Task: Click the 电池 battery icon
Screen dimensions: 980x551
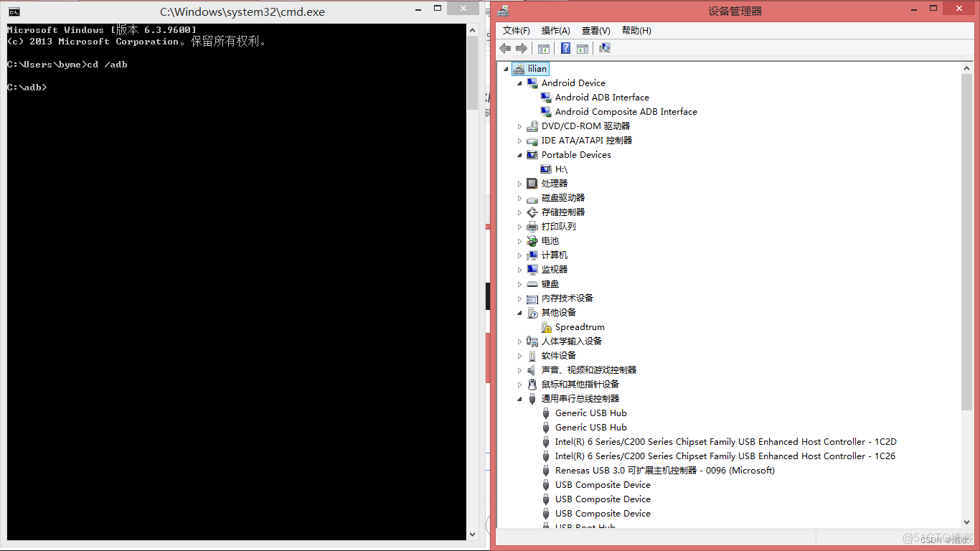Action: [532, 241]
